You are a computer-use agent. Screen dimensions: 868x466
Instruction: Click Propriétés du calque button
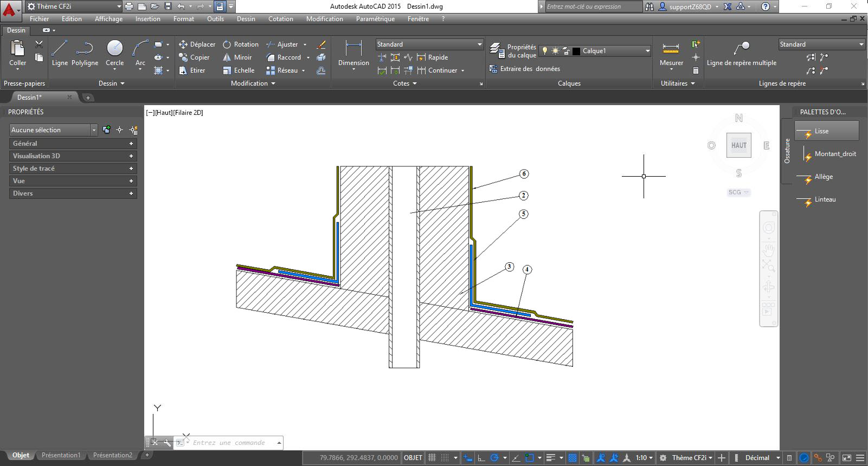[513, 51]
